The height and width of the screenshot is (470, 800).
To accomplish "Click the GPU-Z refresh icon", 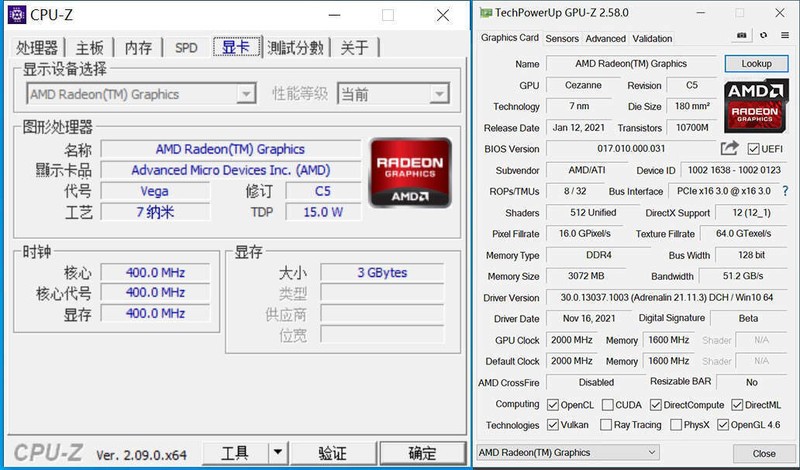I will [763, 35].
